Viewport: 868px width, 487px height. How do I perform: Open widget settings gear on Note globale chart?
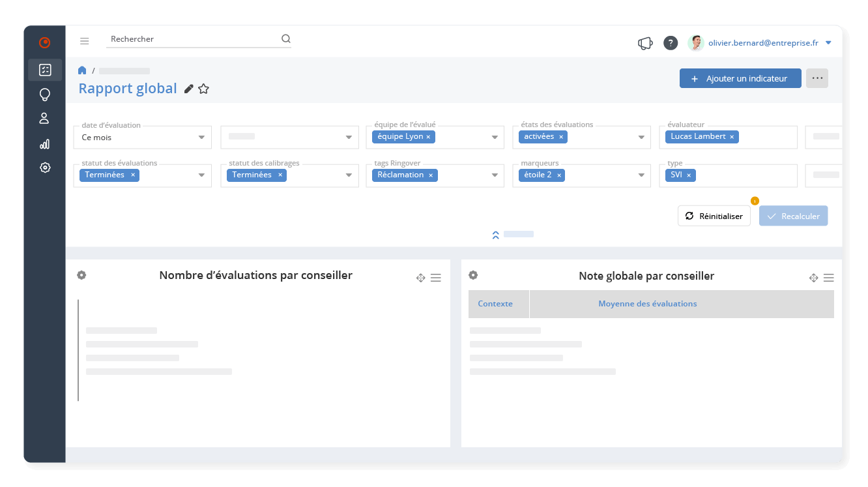(473, 275)
